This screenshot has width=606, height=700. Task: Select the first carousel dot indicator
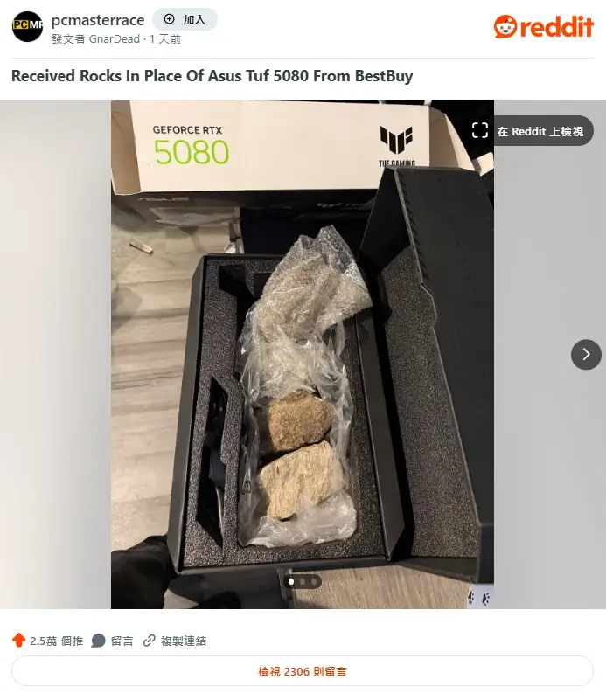click(x=291, y=582)
